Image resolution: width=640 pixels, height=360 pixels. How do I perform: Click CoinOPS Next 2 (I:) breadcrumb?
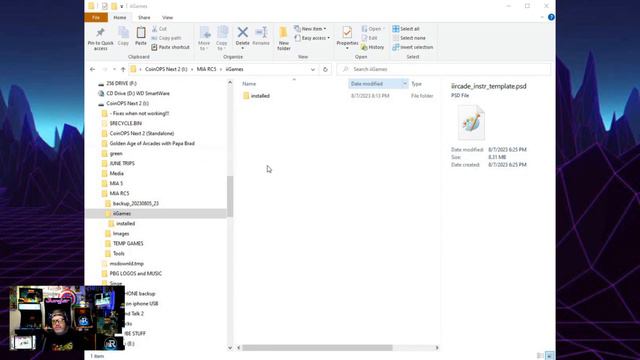click(166, 69)
